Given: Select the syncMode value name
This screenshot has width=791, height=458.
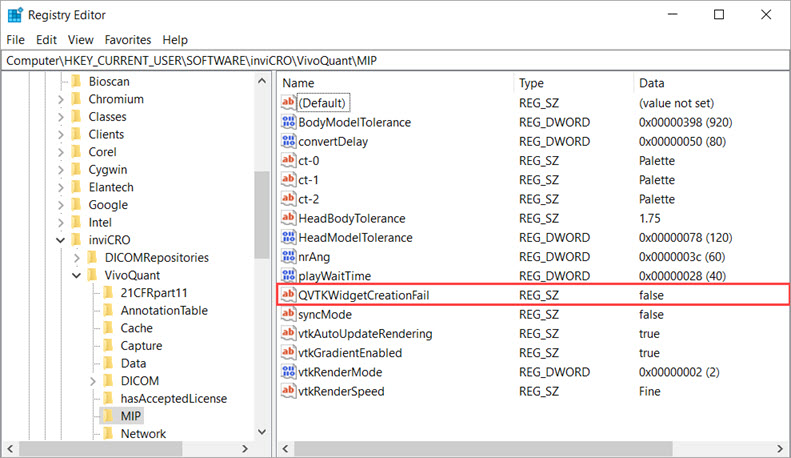Looking at the screenshot, I should coord(325,314).
